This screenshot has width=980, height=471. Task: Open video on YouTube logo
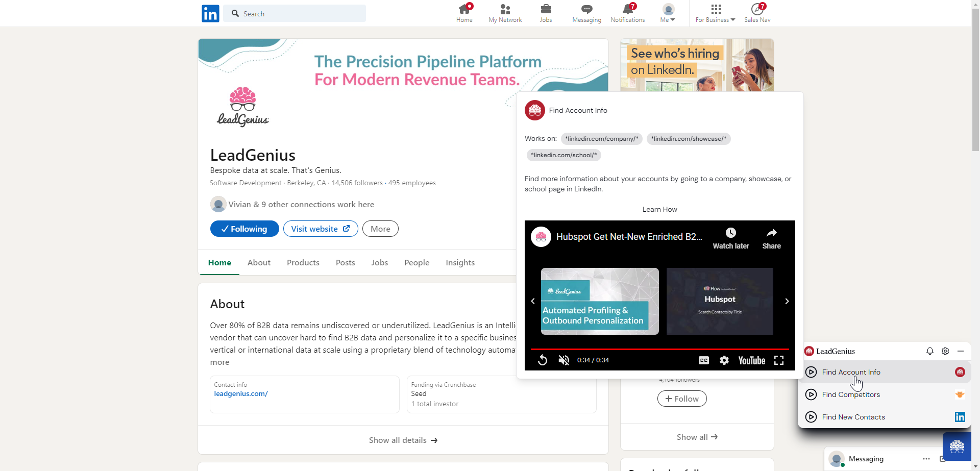click(752, 360)
